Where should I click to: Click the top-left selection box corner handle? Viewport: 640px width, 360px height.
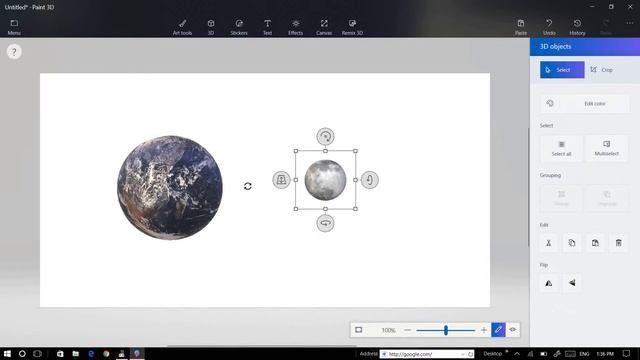[x=296, y=151]
